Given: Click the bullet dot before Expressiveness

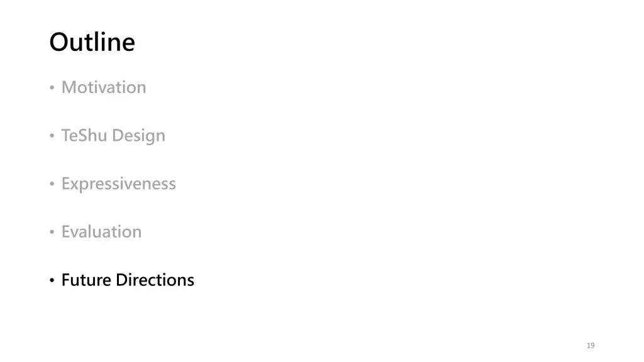Looking at the screenshot, I should tap(52, 184).
